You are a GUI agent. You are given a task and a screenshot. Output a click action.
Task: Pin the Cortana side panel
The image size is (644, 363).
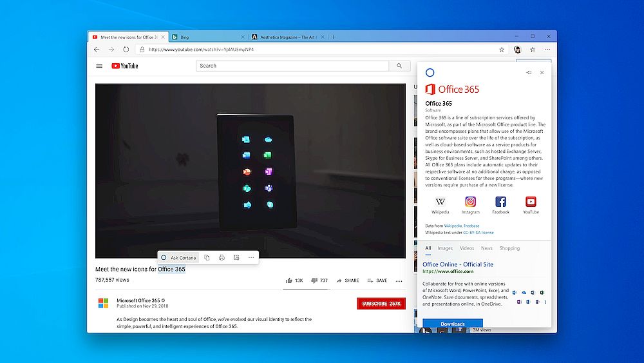[529, 73]
